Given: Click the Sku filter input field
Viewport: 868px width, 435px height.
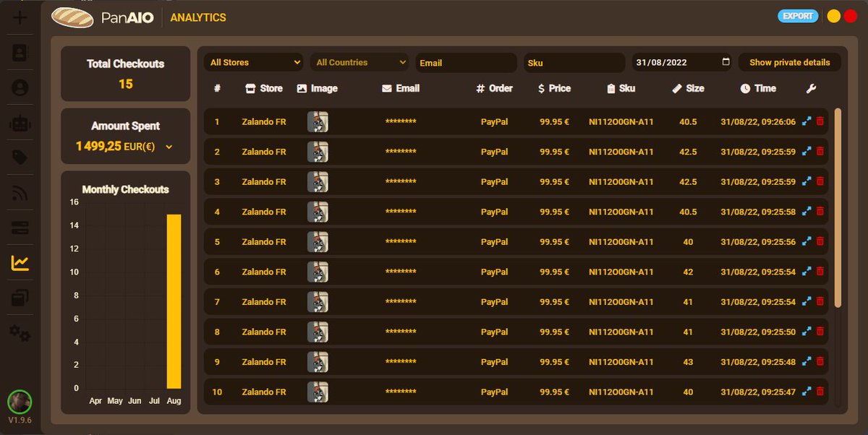Looking at the screenshot, I should [574, 62].
